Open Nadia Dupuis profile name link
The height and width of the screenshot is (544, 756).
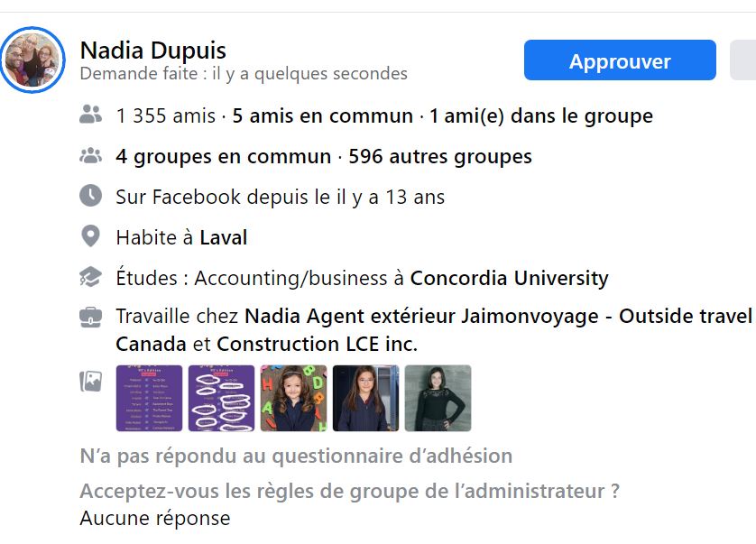[x=152, y=51]
